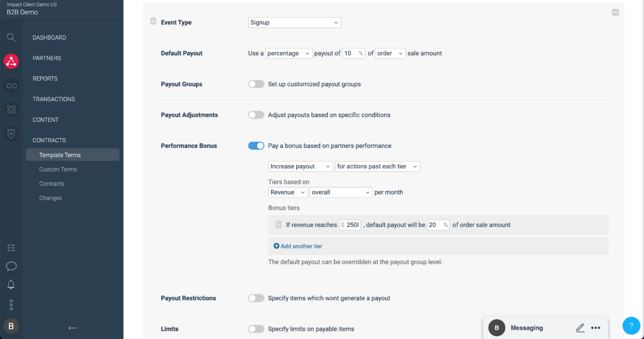Click the ellipsis in the Messaging panel
Viewport: 644px width, 339px height.
point(596,327)
